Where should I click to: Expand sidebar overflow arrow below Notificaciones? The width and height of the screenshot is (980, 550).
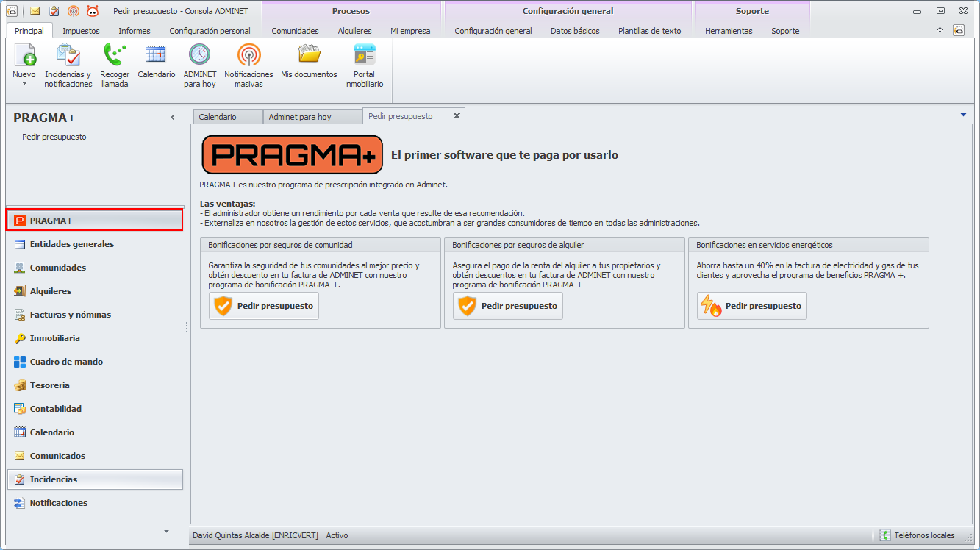tap(166, 531)
